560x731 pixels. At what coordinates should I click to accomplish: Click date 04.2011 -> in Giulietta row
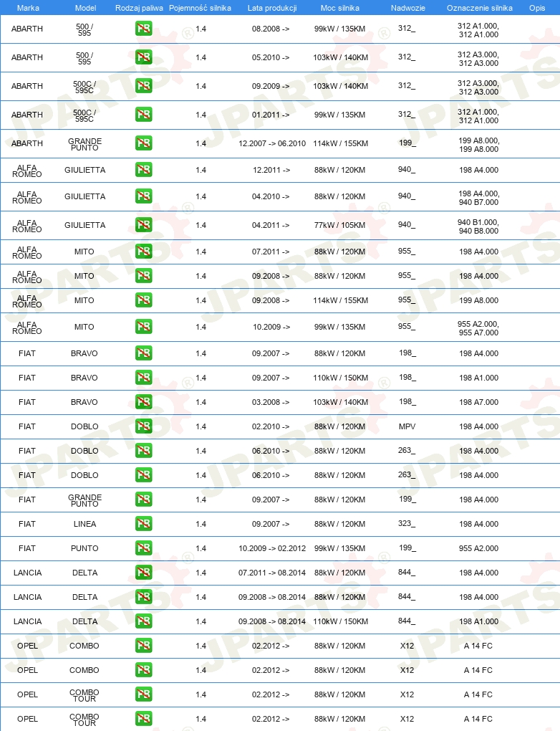[271, 225]
